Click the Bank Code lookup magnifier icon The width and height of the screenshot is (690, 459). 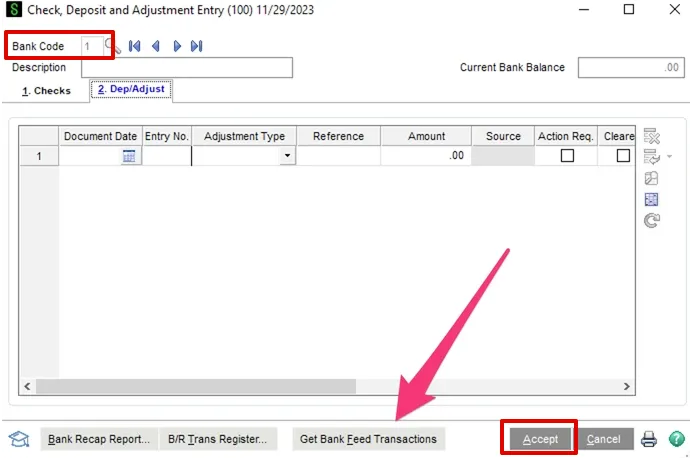tap(112, 46)
